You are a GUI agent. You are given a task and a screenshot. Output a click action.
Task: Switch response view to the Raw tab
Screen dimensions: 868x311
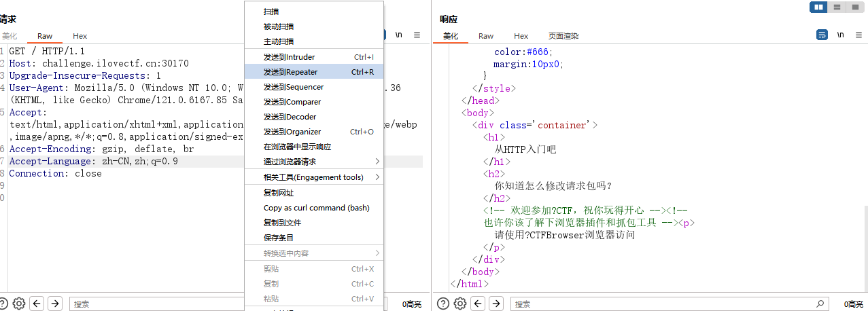pyautogui.click(x=486, y=36)
